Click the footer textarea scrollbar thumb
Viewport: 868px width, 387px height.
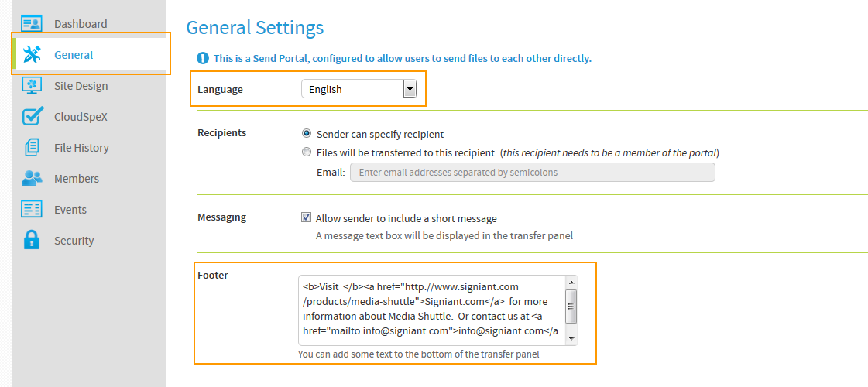point(571,307)
